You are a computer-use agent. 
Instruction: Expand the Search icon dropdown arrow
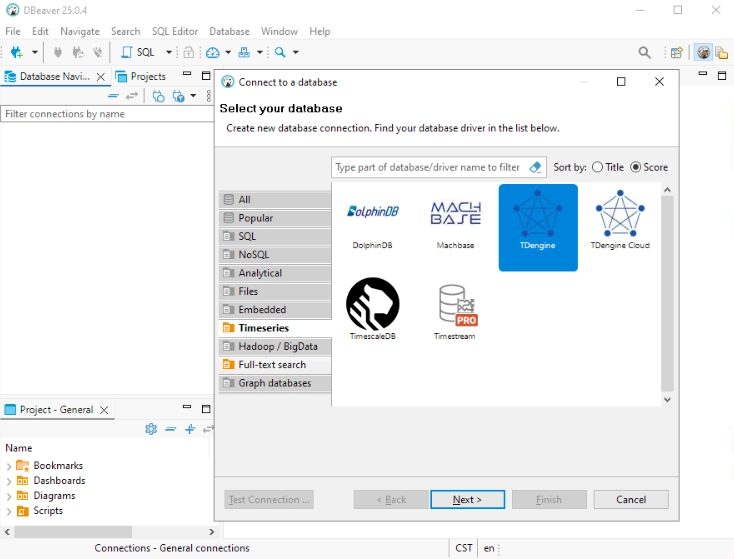[296, 52]
